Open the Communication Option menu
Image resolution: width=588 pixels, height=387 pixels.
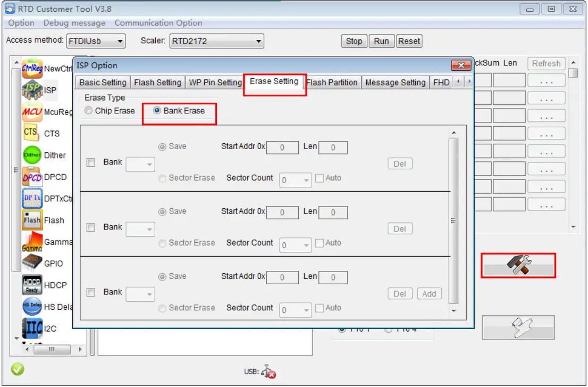(158, 23)
